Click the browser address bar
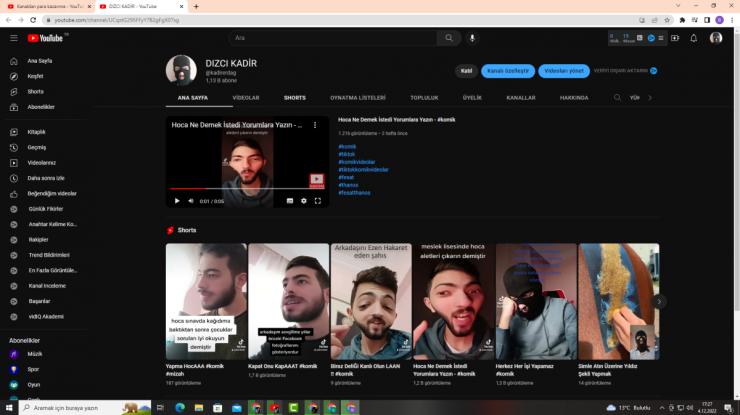The width and height of the screenshot is (740, 415). coord(340,20)
